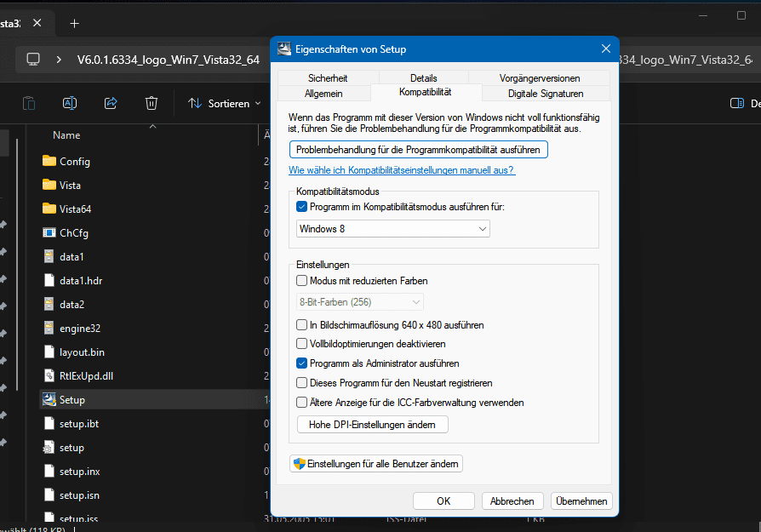Open the Sortieren sort menu
The image size is (761, 532).
coord(225,103)
